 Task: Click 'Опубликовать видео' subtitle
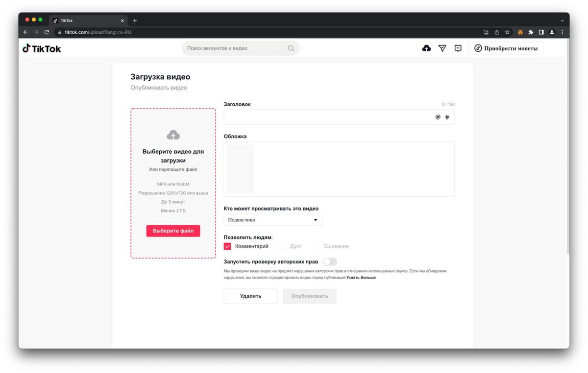(x=159, y=88)
